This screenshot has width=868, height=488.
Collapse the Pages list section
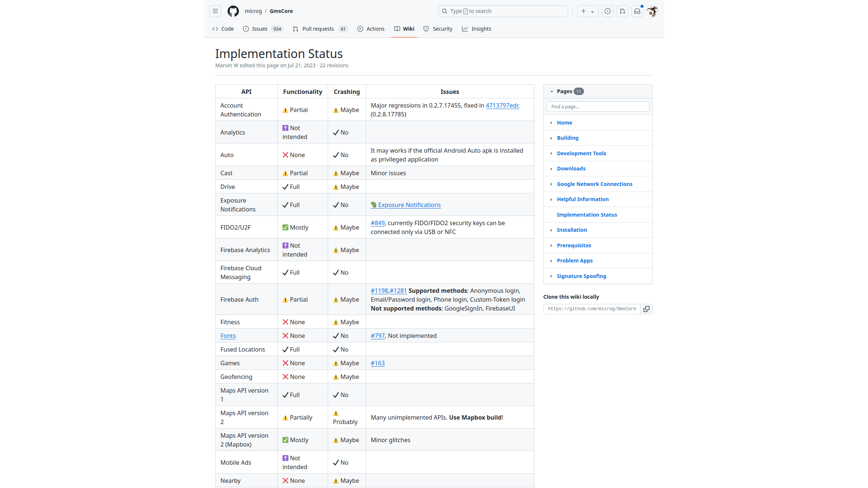pyautogui.click(x=551, y=91)
